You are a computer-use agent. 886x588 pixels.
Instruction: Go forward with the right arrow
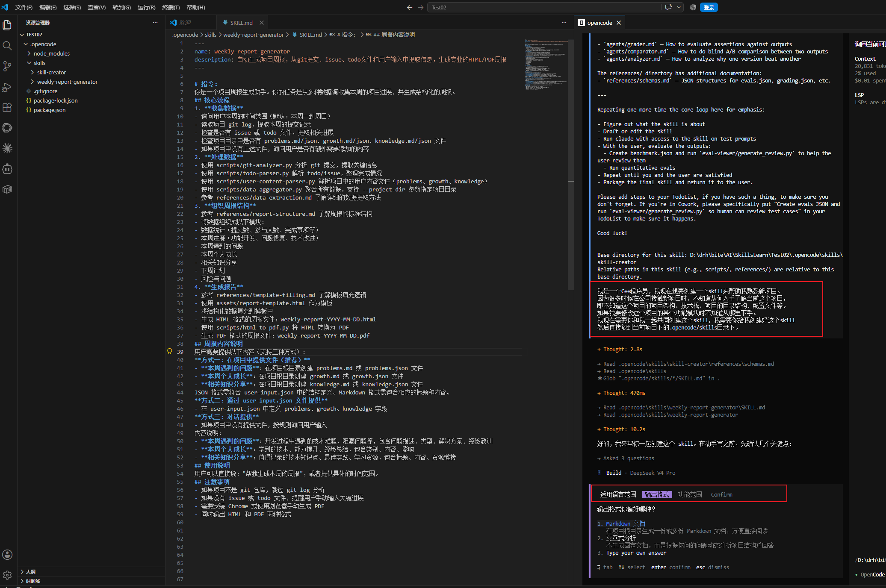[x=421, y=7]
